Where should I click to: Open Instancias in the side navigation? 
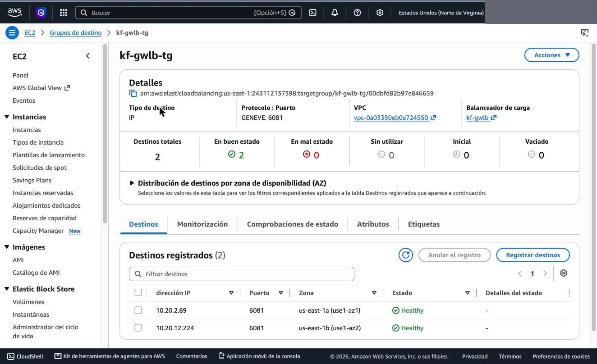tap(27, 130)
